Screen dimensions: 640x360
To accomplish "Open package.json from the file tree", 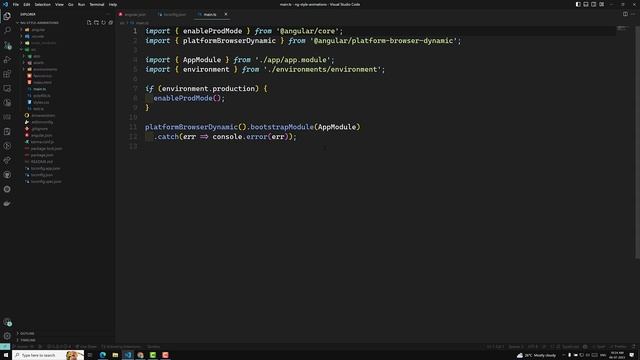I will 42,155.
